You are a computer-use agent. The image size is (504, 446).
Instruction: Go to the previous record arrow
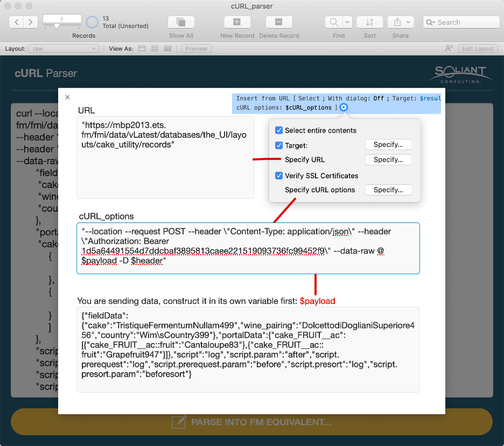(16, 22)
